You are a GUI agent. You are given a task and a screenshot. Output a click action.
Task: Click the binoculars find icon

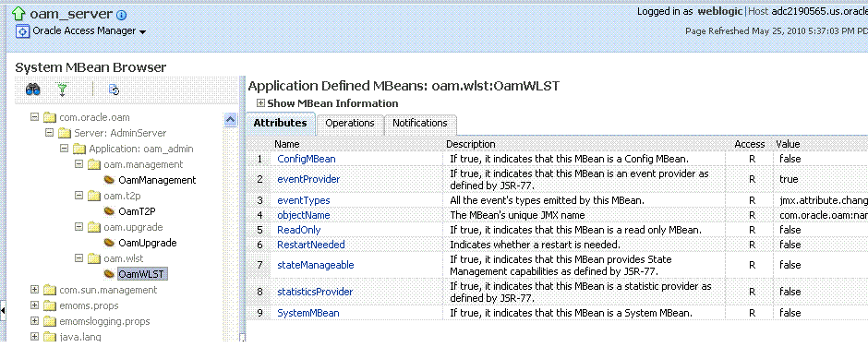pyautogui.click(x=32, y=90)
